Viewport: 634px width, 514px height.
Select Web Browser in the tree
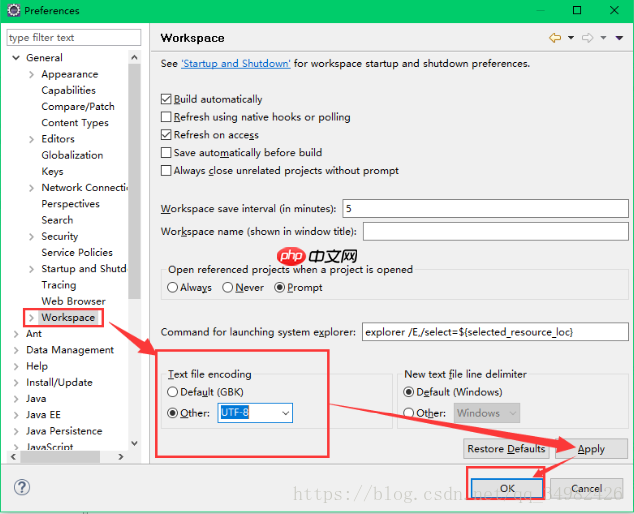73,301
